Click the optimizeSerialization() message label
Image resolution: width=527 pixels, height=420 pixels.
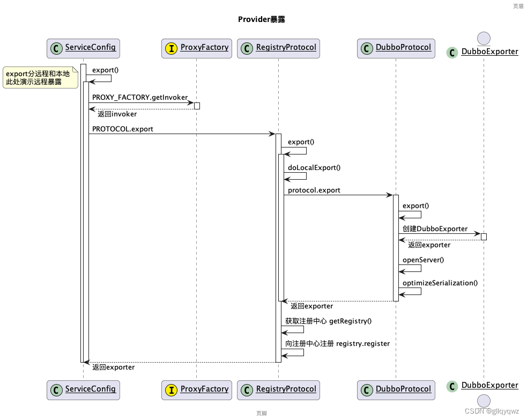click(440, 283)
